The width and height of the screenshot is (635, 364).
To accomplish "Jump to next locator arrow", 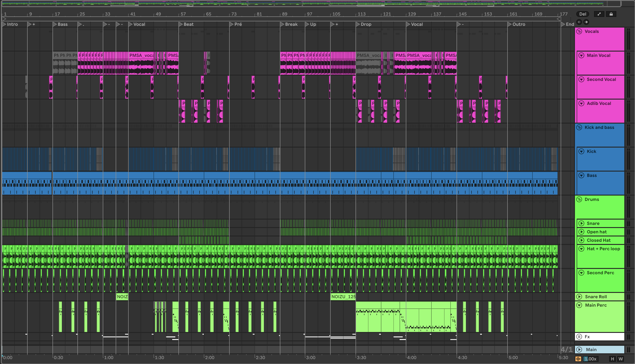I will pyautogui.click(x=586, y=22).
